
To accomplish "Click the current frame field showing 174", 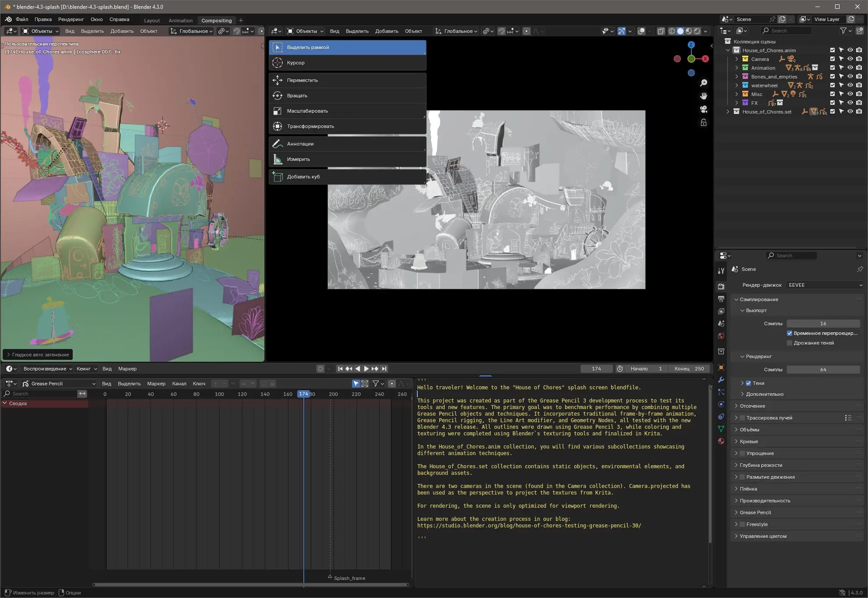I will click(596, 369).
